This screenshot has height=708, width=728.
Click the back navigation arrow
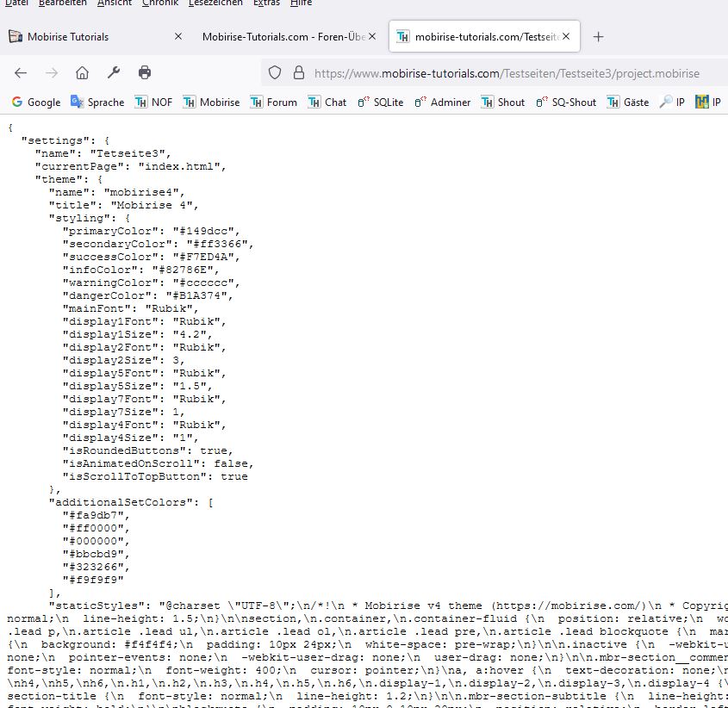click(x=21, y=73)
